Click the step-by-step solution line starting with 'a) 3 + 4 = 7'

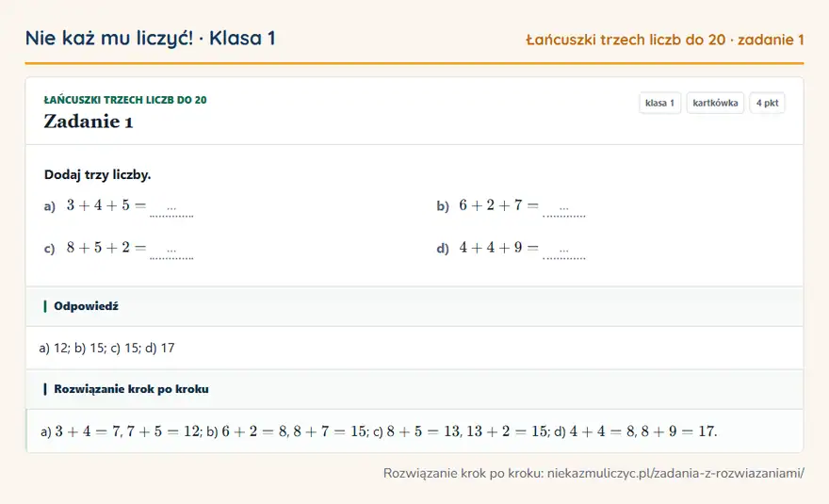click(379, 431)
